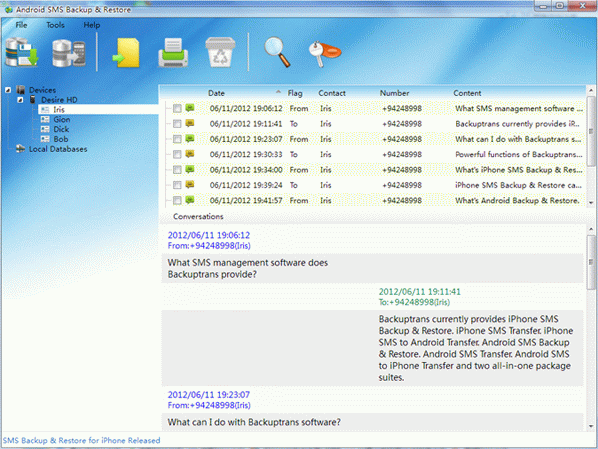Viewport: 598px width, 449px height.
Task: Click message list scrollbar thumb
Action: (591, 131)
